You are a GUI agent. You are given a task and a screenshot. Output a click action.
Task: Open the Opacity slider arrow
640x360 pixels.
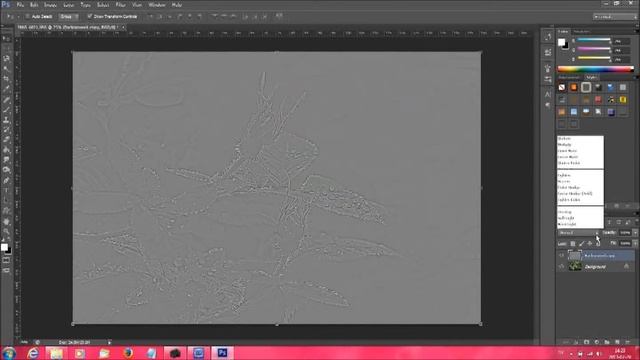635,233
